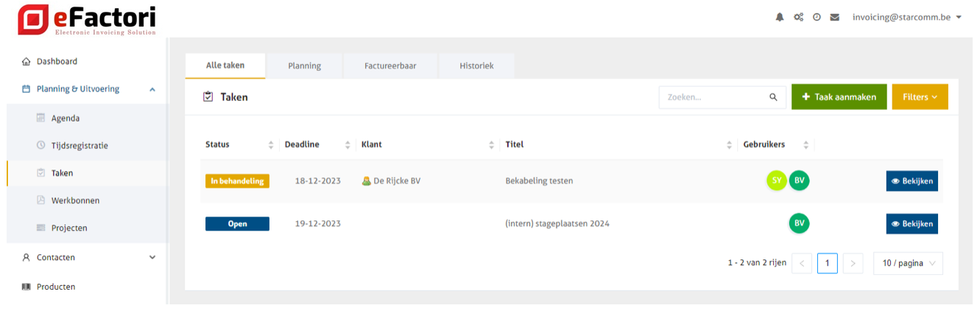980x311 pixels.
Task: Click the Taak aanmaken button
Action: tap(839, 97)
